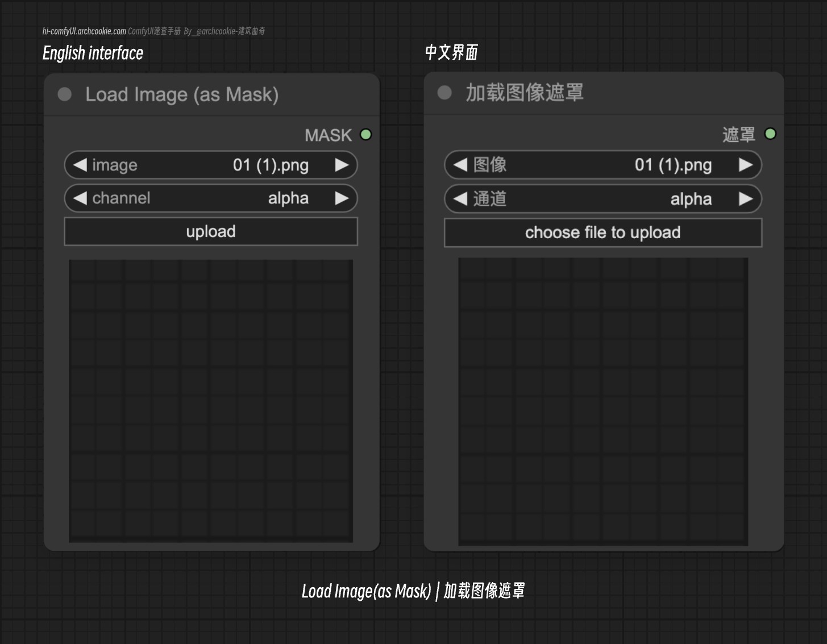Click previous arrow on 通道 selector
The height and width of the screenshot is (644, 827).
460,198
